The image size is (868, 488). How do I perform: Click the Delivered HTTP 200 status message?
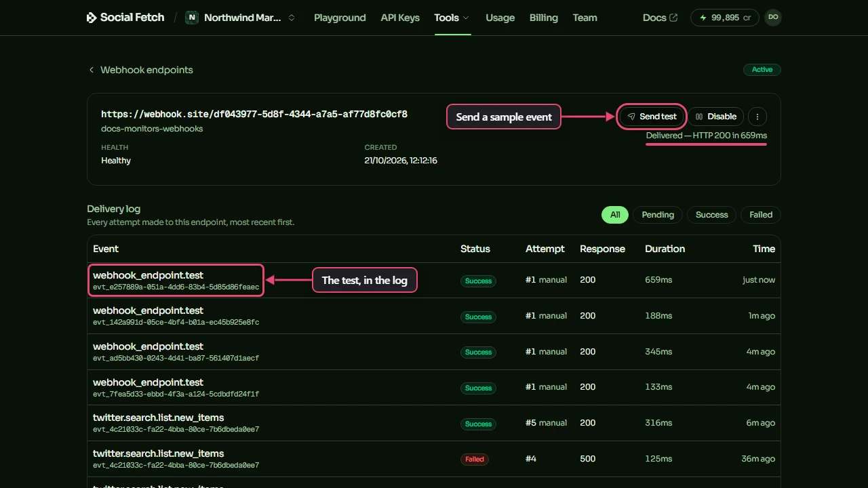pyautogui.click(x=707, y=136)
